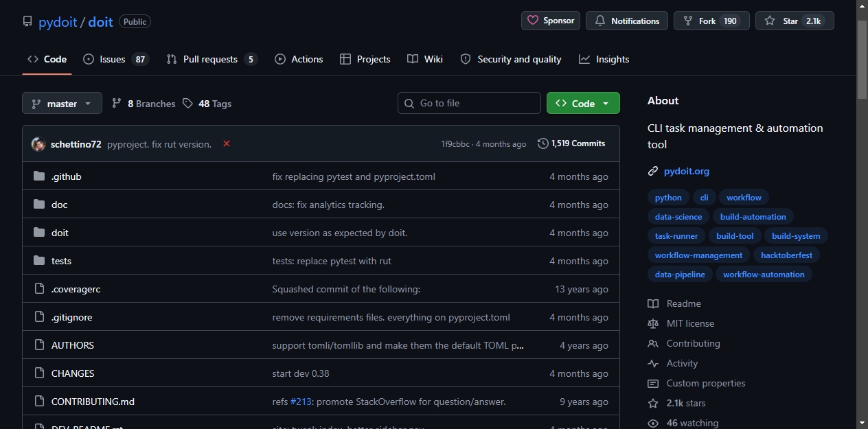The height and width of the screenshot is (429, 868).
Task: Click the .gitignore file icon
Action: click(x=39, y=317)
